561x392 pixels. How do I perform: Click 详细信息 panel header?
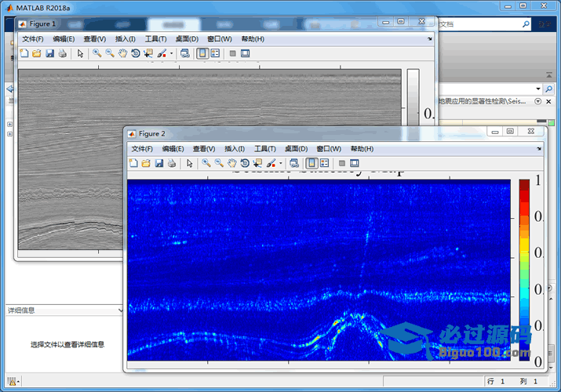click(x=24, y=310)
